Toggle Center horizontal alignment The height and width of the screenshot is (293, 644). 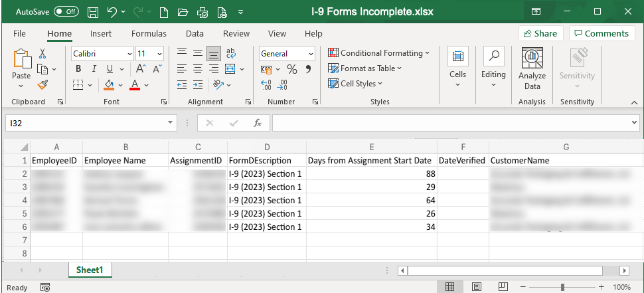198,69
